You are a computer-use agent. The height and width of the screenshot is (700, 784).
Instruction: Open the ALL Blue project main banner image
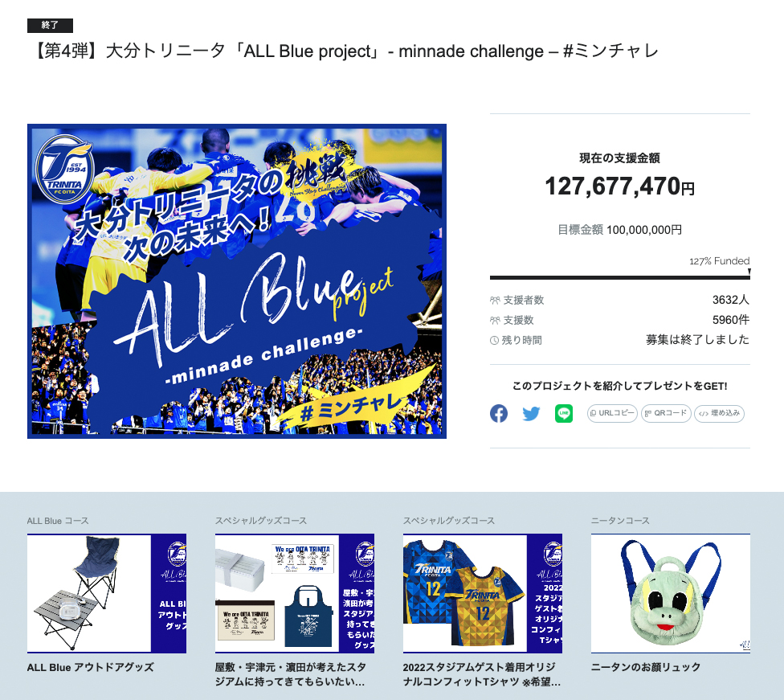237,281
